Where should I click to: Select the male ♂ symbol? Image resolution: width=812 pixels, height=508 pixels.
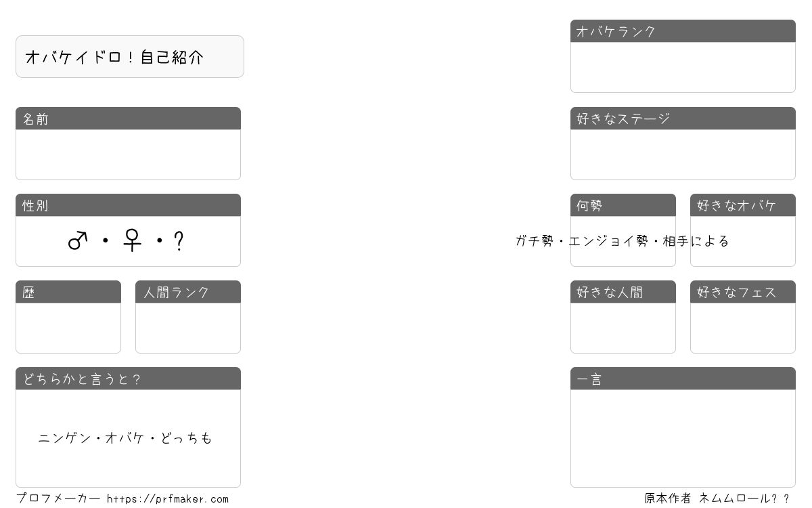78,241
